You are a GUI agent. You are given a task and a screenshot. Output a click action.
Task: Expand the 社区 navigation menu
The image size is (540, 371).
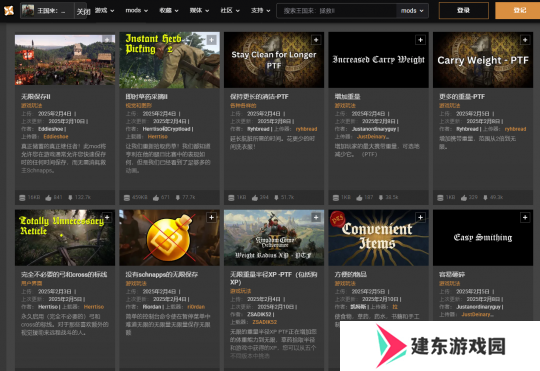(230, 11)
